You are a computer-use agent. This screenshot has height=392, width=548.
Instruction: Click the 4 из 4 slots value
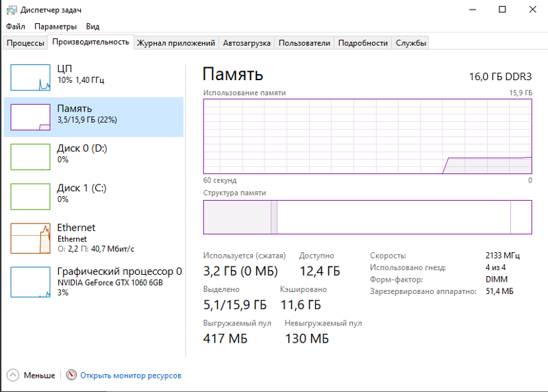495,267
